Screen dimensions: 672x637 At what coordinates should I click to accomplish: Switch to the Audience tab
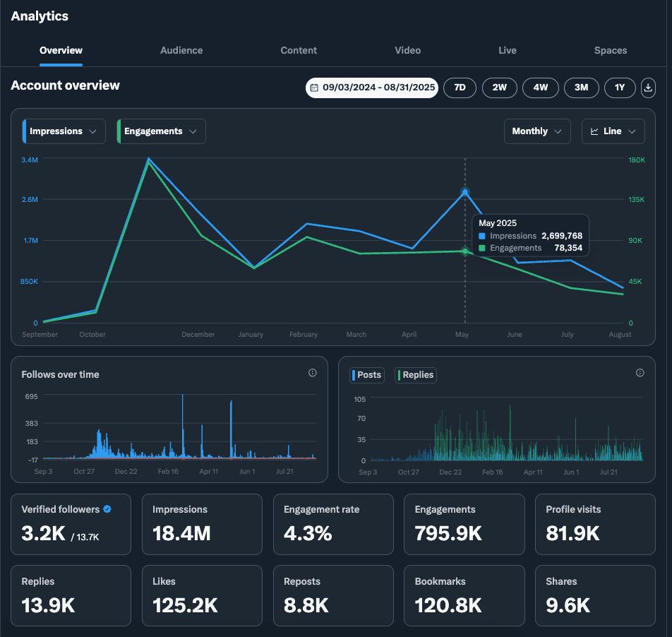point(181,50)
